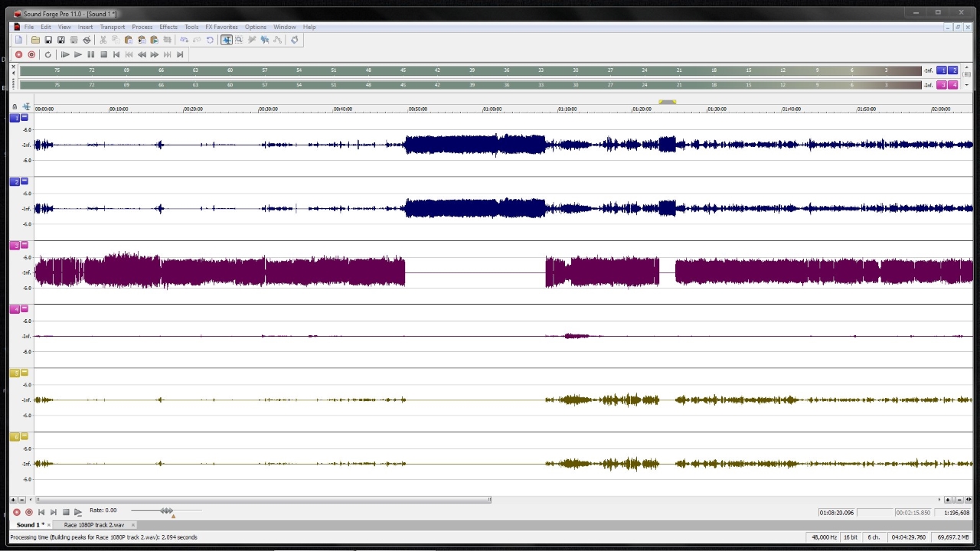Select the Magnify tool
Image resolution: width=980 pixels, height=551 pixels.
point(239,40)
